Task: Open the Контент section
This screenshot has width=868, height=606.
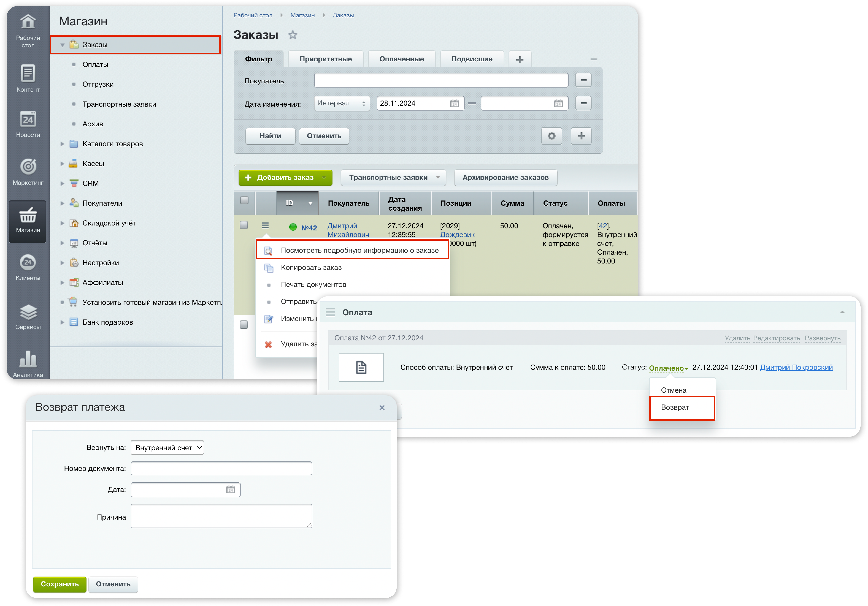Action: (x=28, y=79)
